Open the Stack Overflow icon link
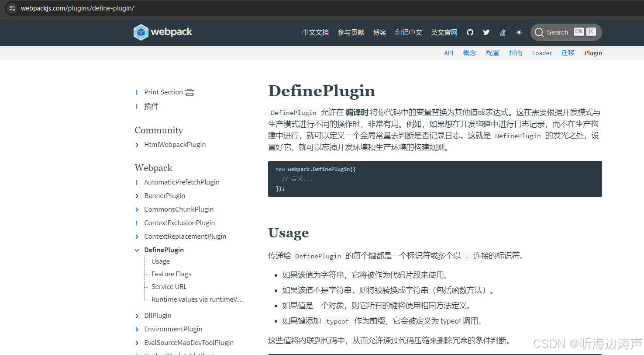The image size is (644, 355). tap(503, 32)
